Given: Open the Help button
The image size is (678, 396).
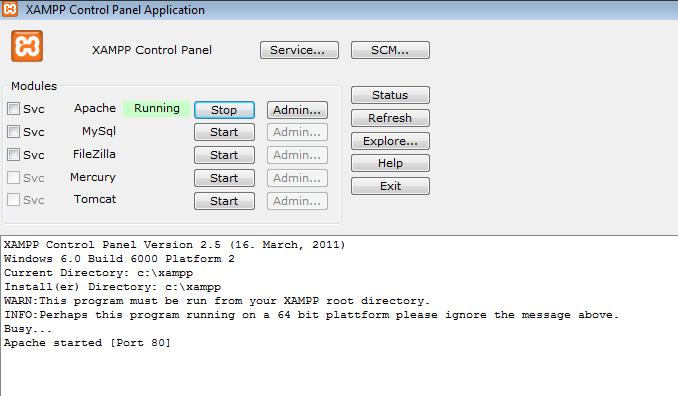Looking at the screenshot, I should point(390,163).
